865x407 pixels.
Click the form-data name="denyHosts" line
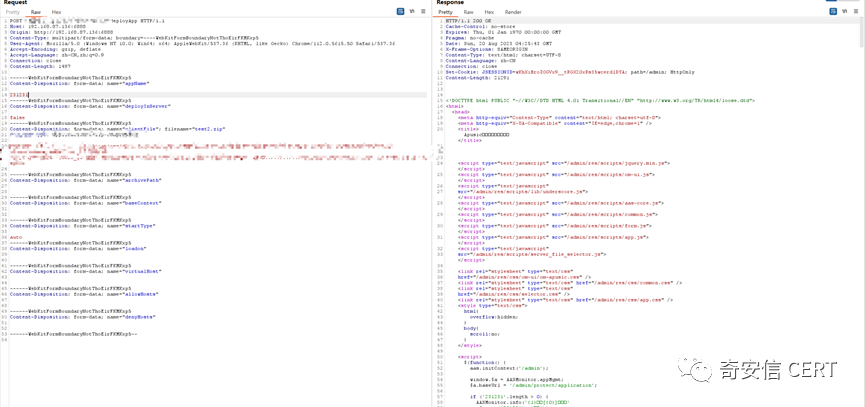pyautogui.click(x=83, y=317)
